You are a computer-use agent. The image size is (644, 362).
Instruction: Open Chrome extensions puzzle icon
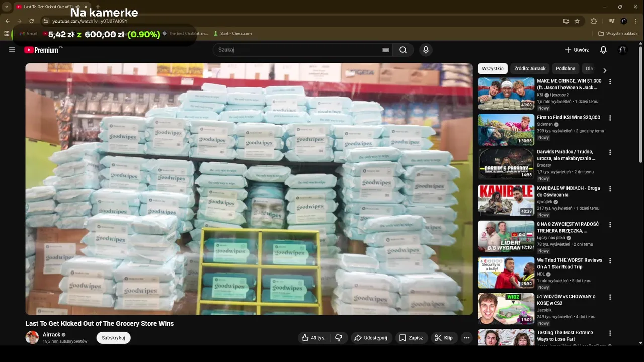[594, 21]
